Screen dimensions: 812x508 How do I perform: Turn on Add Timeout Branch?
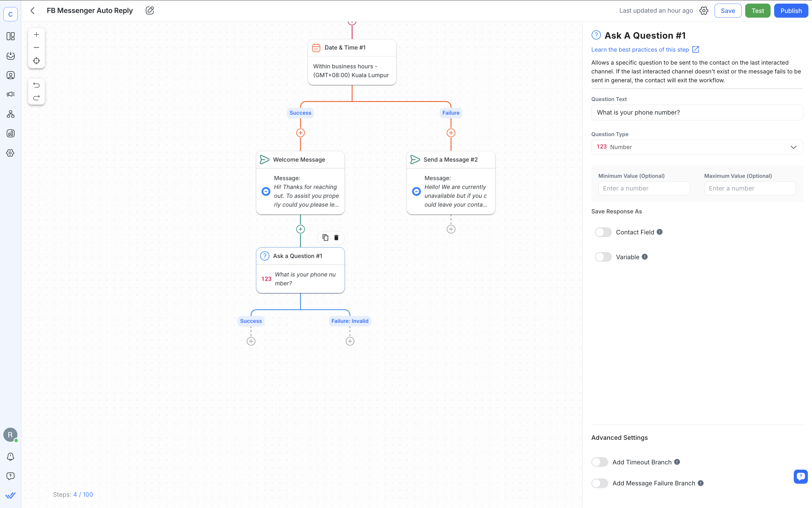point(600,462)
